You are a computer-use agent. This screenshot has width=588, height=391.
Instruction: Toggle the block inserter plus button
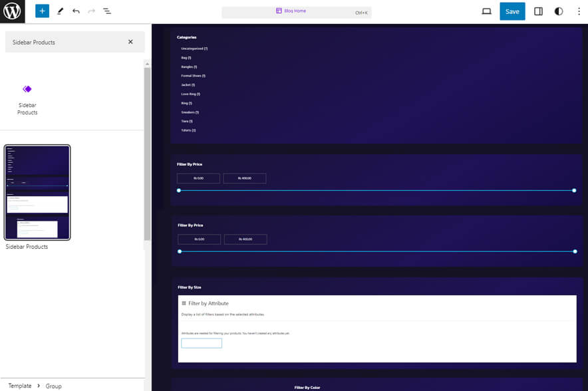click(x=43, y=11)
